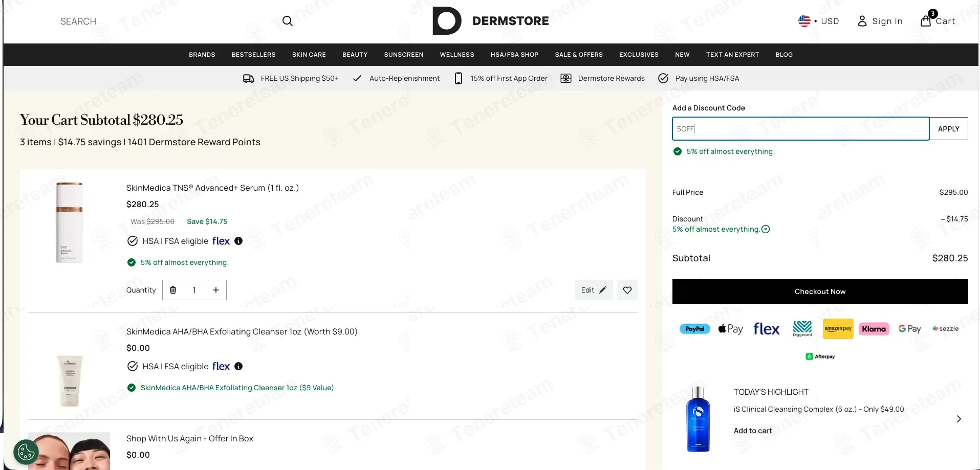Click the Apple Pay payment icon
The width and height of the screenshot is (980, 470).
pyautogui.click(x=730, y=329)
